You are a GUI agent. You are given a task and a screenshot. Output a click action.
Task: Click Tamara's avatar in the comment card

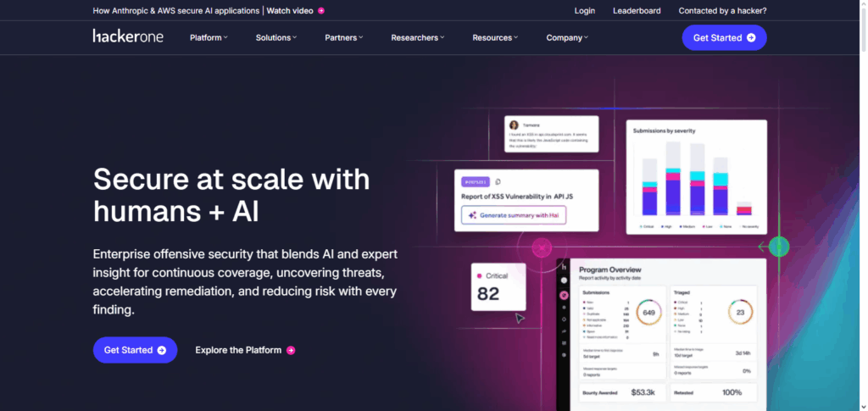514,125
